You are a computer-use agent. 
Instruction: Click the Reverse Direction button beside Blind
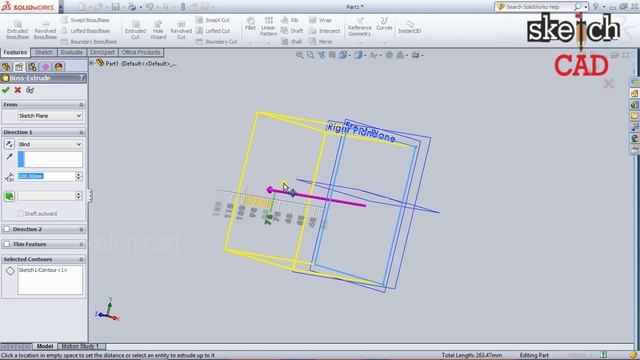coord(9,144)
